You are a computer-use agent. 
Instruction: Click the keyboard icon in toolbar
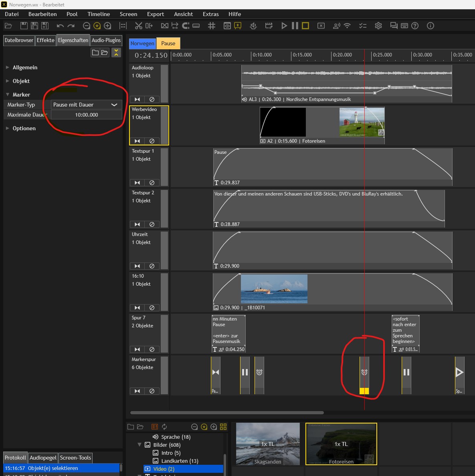(x=404, y=26)
